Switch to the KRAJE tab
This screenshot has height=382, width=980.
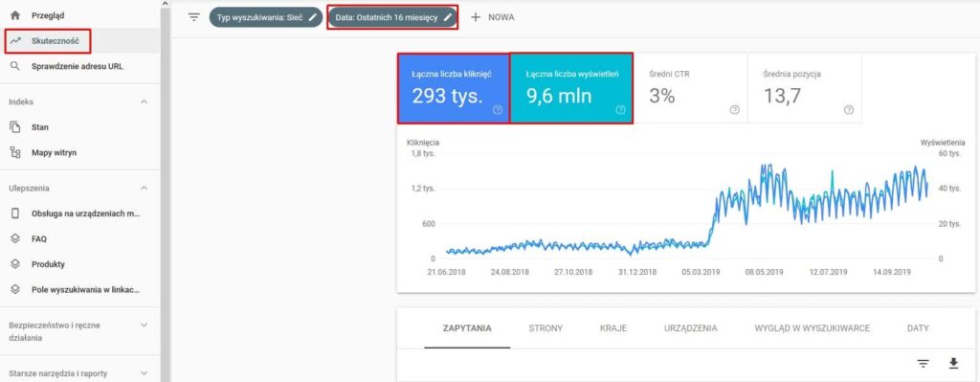coord(613,328)
